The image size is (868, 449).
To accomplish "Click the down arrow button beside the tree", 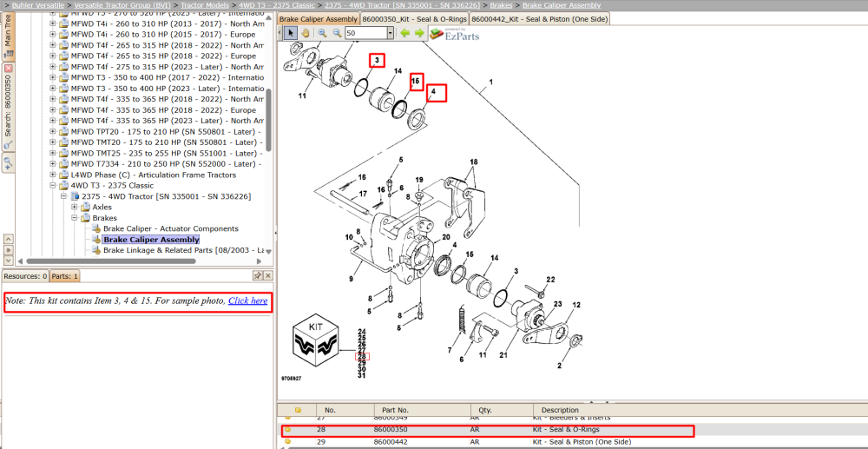I will point(9,261).
